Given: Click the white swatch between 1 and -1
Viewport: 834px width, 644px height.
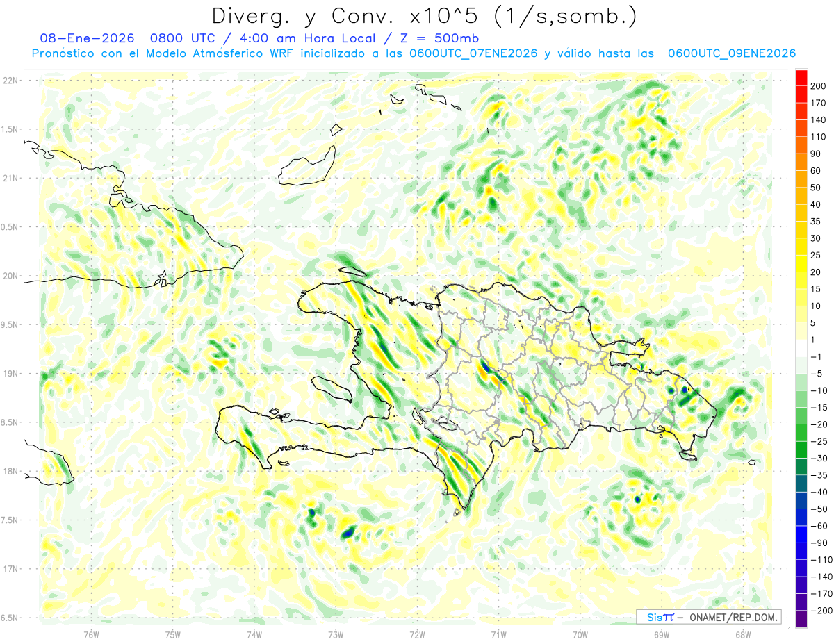Looking at the screenshot, I should point(802,348).
